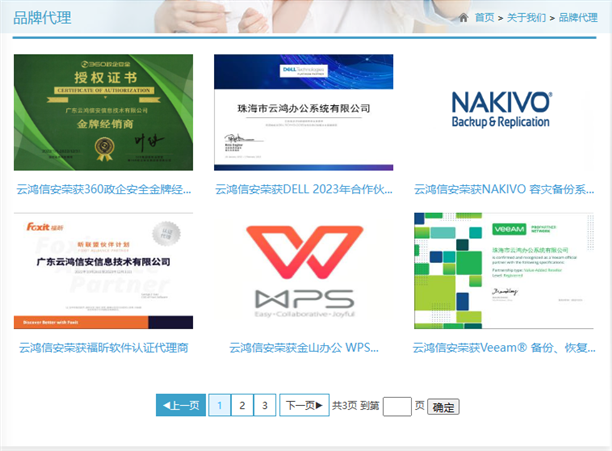This screenshot has height=451, width=612.
Task: Open the article 云鸿信安荣获NAKIVO 容灾备份系...
Action: (504, 189)
